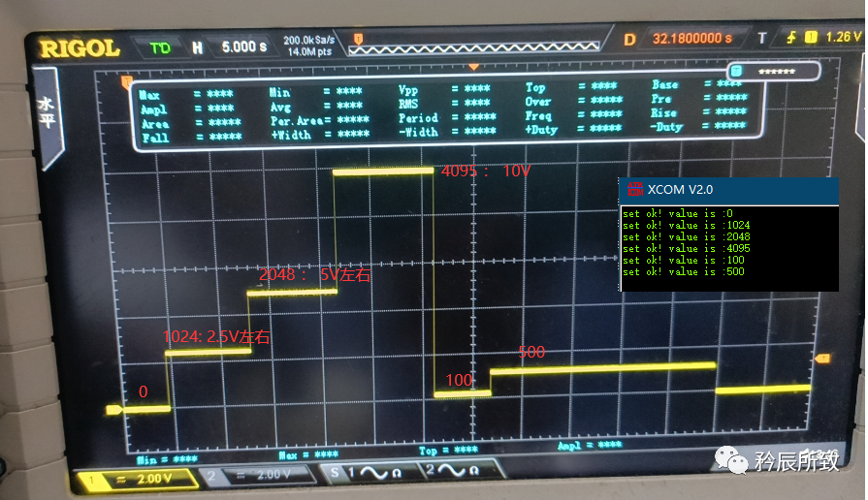Toggle source 1 sine waveform output
Viewport: 868px width, 500px height.
point(370,473)
